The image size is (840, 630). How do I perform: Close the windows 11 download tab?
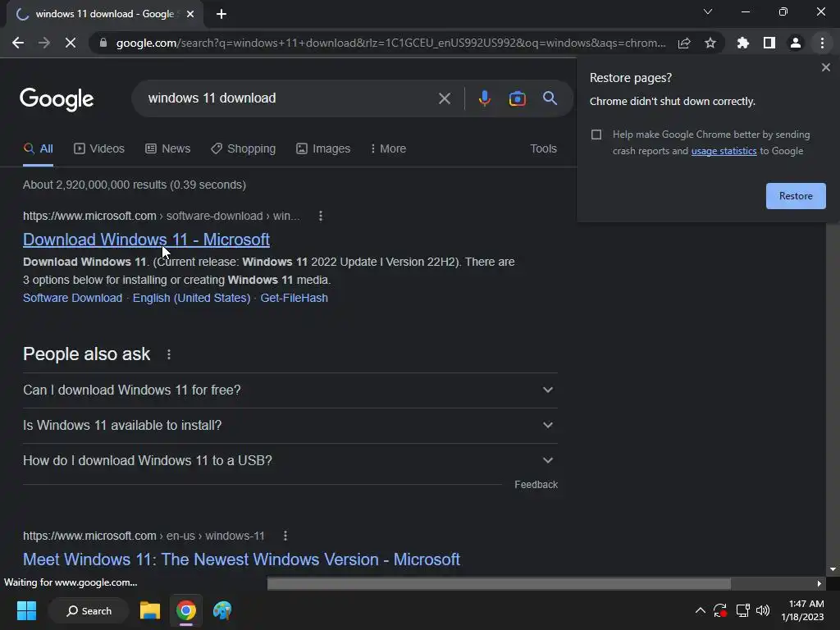coord(190,14)
